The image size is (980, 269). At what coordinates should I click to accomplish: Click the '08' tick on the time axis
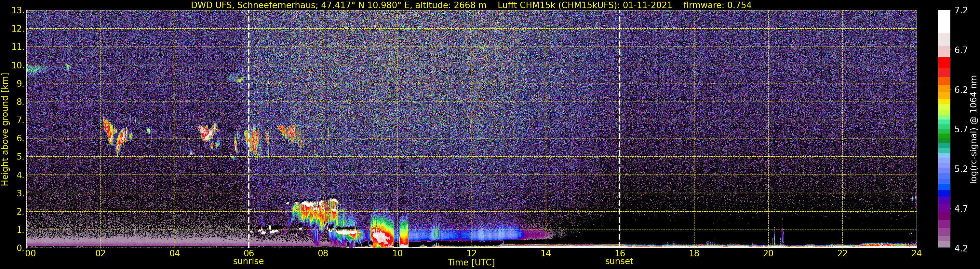click(323, 253)
